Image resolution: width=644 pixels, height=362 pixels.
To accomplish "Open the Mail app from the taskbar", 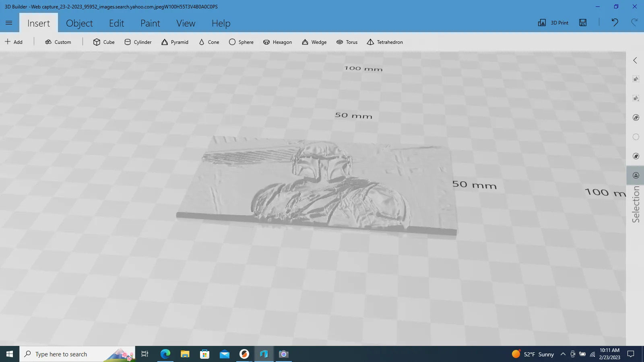I will (x=224, y=354).
